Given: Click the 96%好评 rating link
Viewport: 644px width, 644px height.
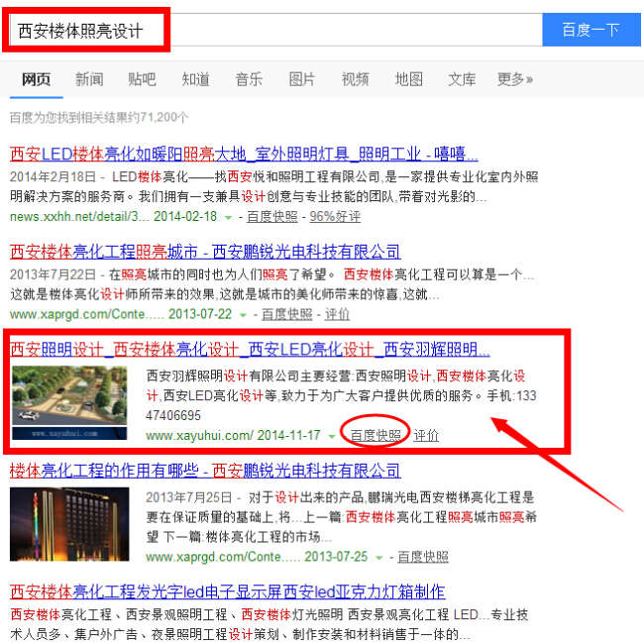Looking at the screenshot, I should pos(335,216).
